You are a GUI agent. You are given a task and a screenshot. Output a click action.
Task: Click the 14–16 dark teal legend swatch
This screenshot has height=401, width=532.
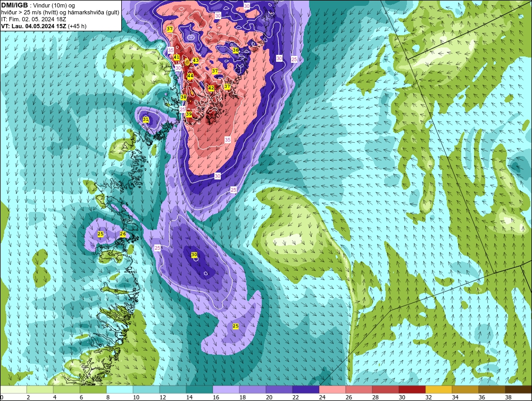click(x=199, y=389)
